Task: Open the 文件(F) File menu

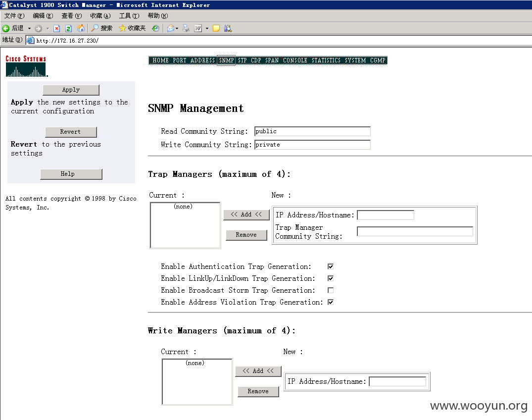Action: tap(14, 16)
